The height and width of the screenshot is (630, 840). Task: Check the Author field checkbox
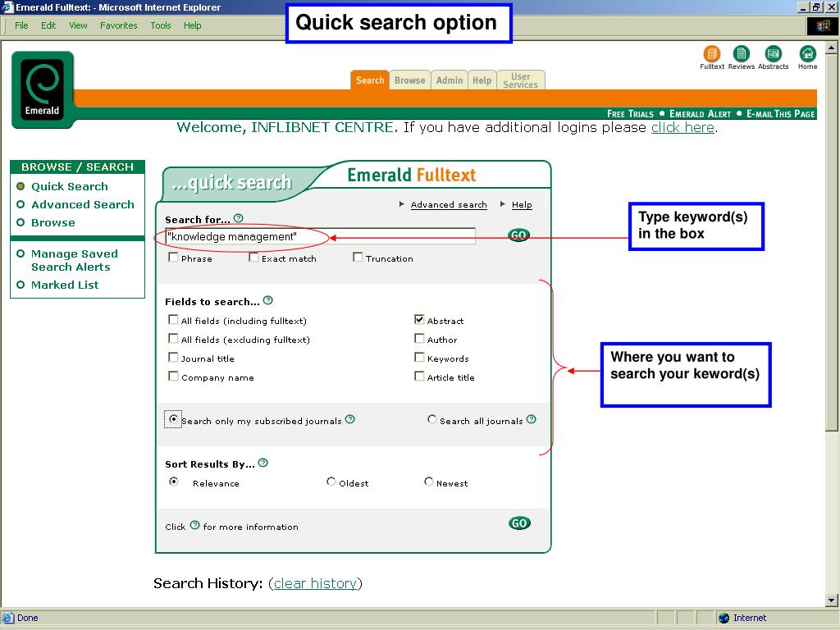(419, 339)
